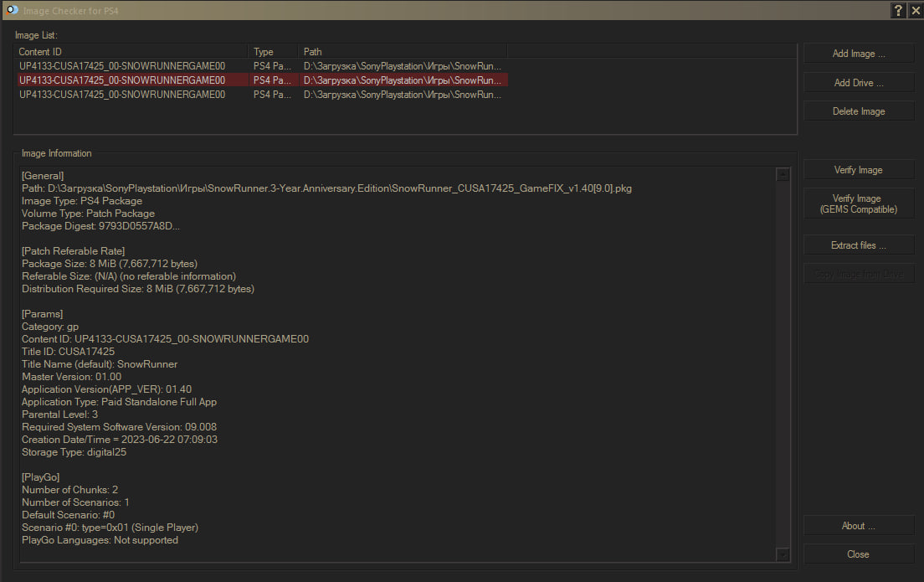The image size is (924, 582).
Task: Click the 'Package Digest: 9793D0557A8D...' line
Action: point(100,226)
